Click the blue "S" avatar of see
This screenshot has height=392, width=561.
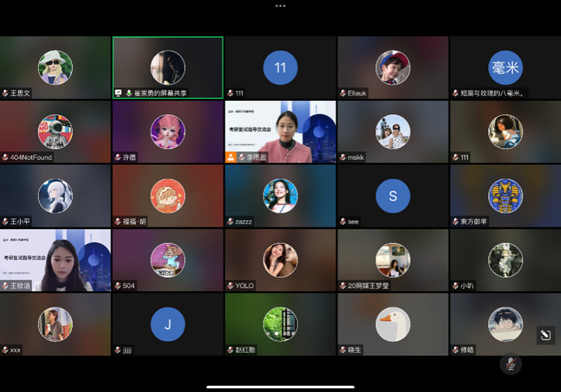(x=393, y=196)
